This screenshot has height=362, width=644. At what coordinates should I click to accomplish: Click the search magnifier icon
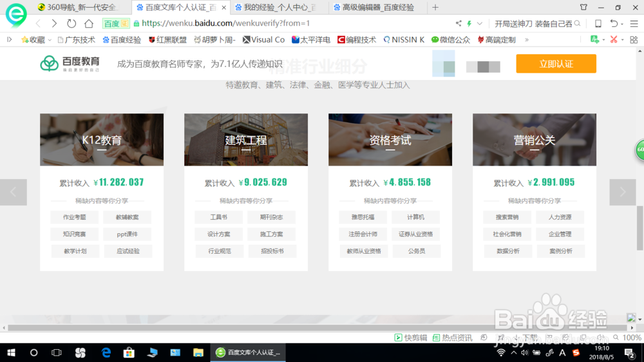(577, 23)
